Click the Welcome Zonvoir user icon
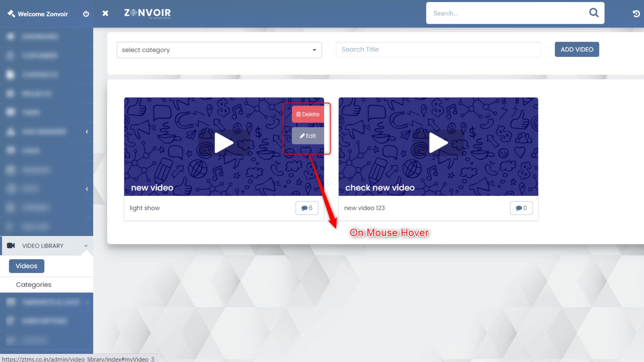The image size is (644, 362). click(11, 13)
